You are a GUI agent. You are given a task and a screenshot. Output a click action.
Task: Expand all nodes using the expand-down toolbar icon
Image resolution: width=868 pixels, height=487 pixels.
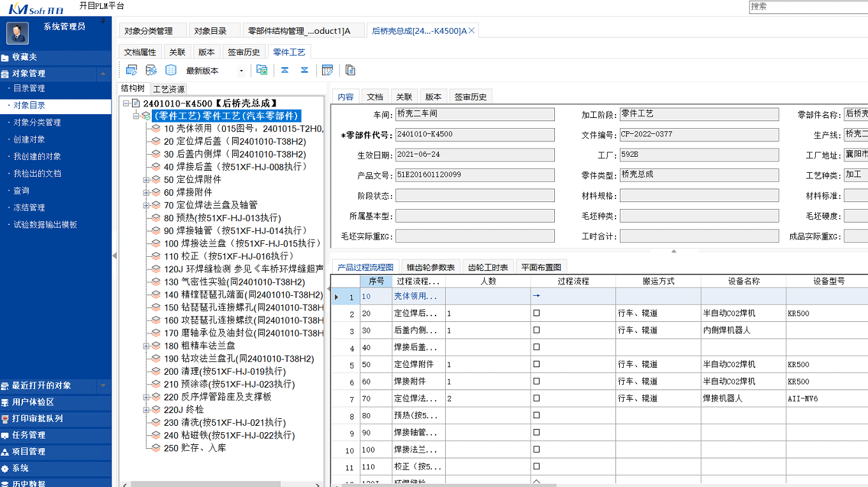click(x=305, y=70)
